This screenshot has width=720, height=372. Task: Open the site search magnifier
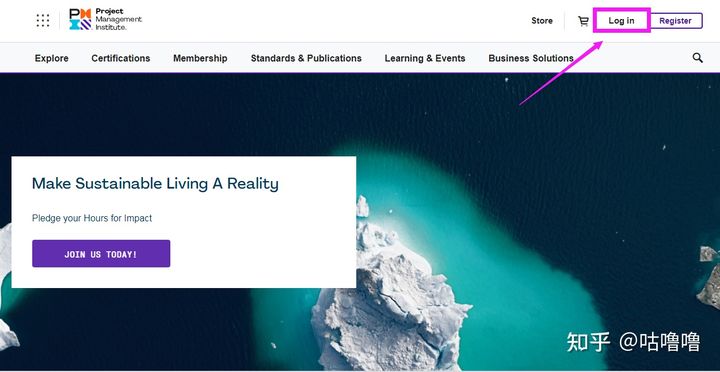tap(698, 58)
